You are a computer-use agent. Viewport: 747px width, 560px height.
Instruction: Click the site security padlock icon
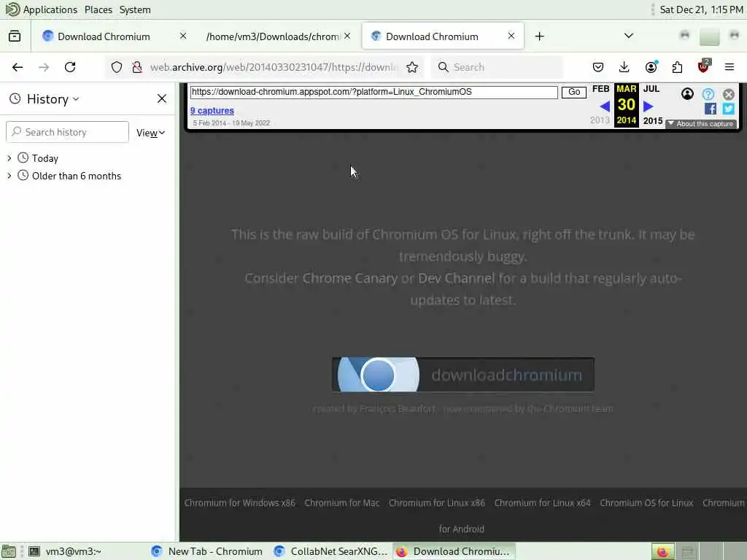pos(137,67)
